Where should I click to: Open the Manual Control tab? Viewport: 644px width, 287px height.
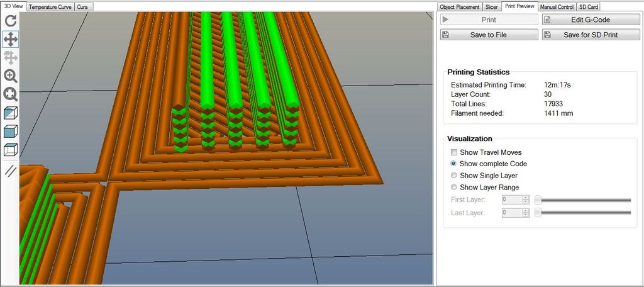coord(557,7)
